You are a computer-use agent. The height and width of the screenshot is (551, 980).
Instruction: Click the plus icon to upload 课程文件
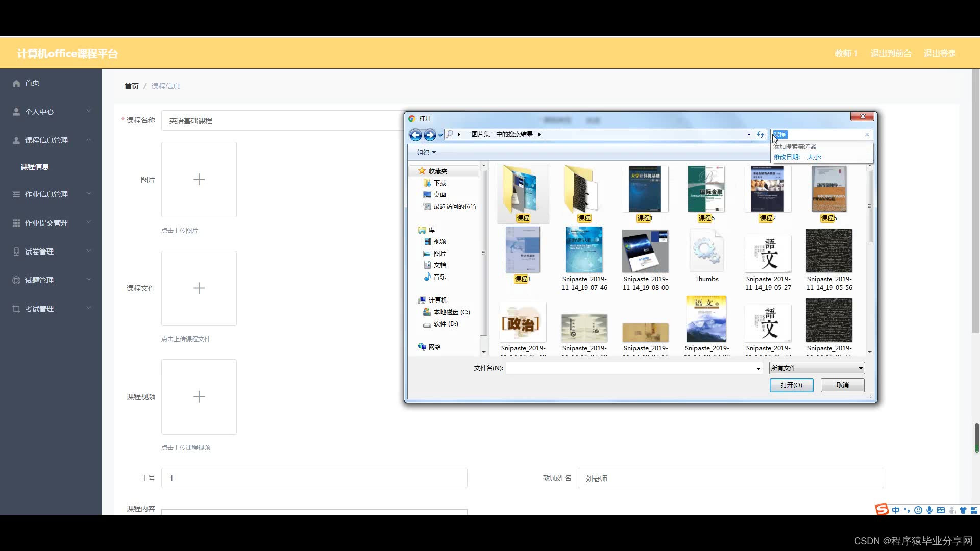199,288
